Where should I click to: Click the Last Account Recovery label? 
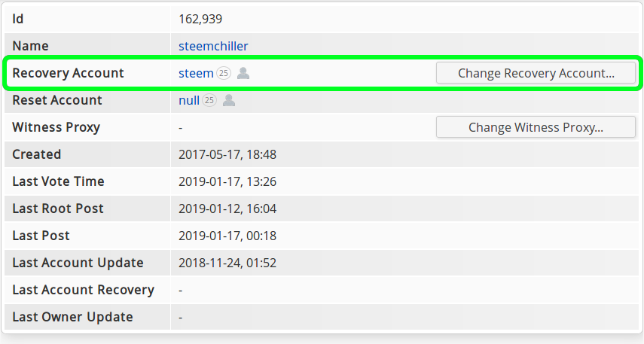coord(83,290)
